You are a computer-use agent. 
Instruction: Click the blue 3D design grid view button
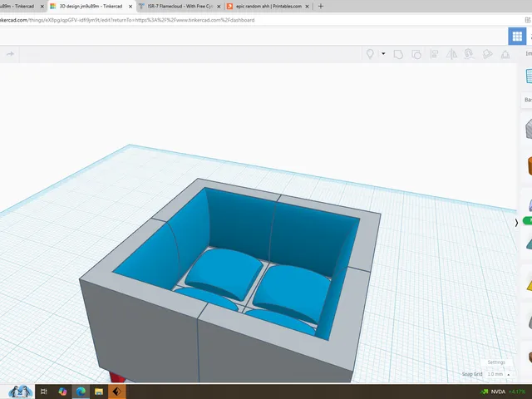point(517,36)
